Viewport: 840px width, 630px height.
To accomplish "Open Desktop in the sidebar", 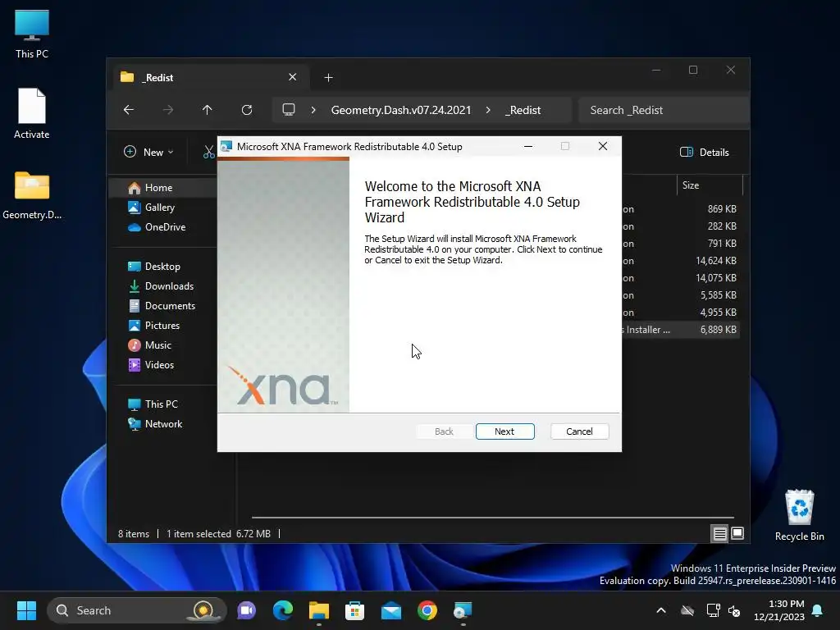I will [x=163, y=267].
